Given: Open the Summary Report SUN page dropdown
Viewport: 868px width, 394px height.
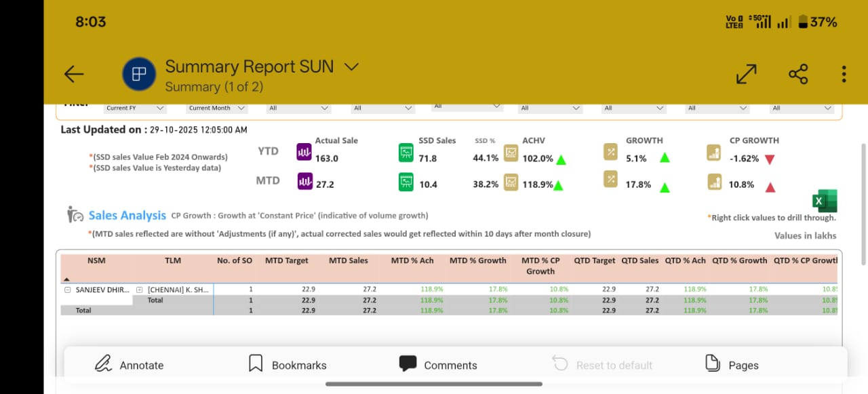Looking at the screenshot, I should coord(351,66).
